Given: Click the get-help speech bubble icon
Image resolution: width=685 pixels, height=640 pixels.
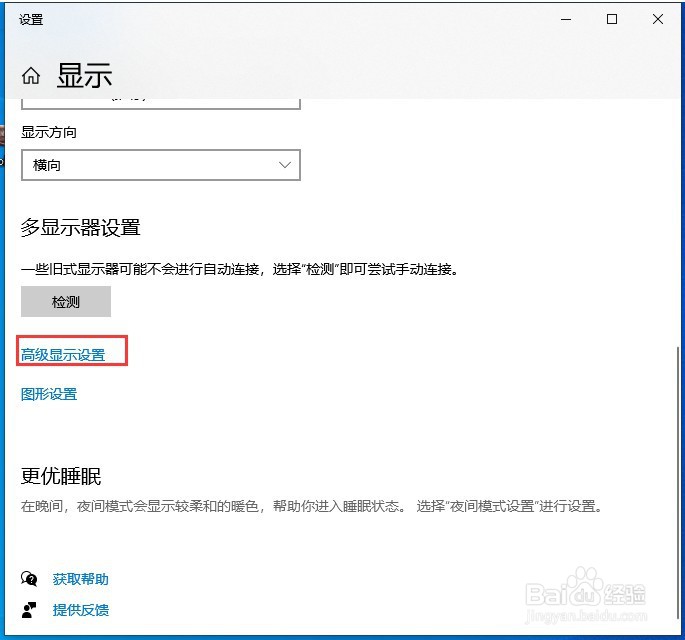Looking at the screenshot, I should click(x=29, y=579).
